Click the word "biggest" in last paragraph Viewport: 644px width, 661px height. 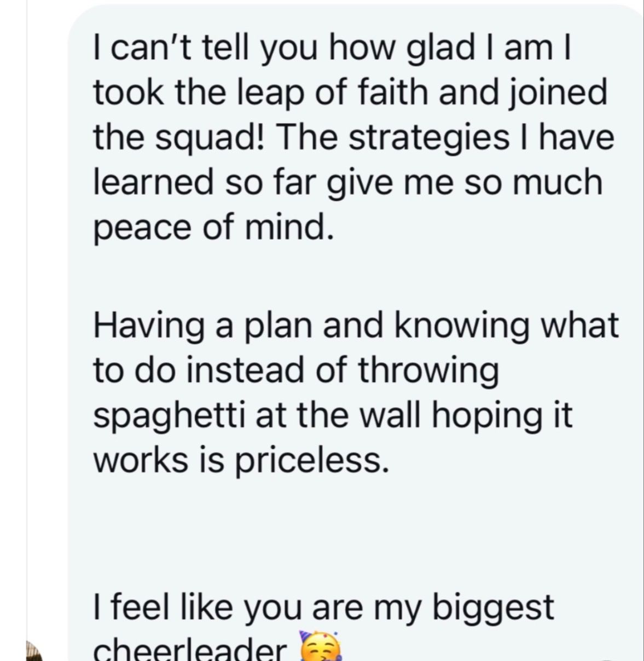[x=493, y=607]
